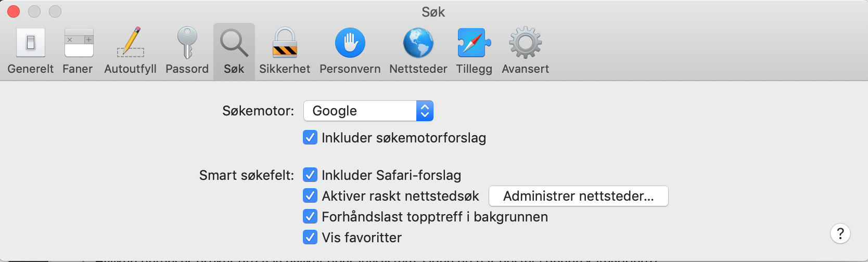Image resolution: width=868 pixels, height=262 pixels.
Task: Open Avansert gear icon settings
Action: [525, 51]
